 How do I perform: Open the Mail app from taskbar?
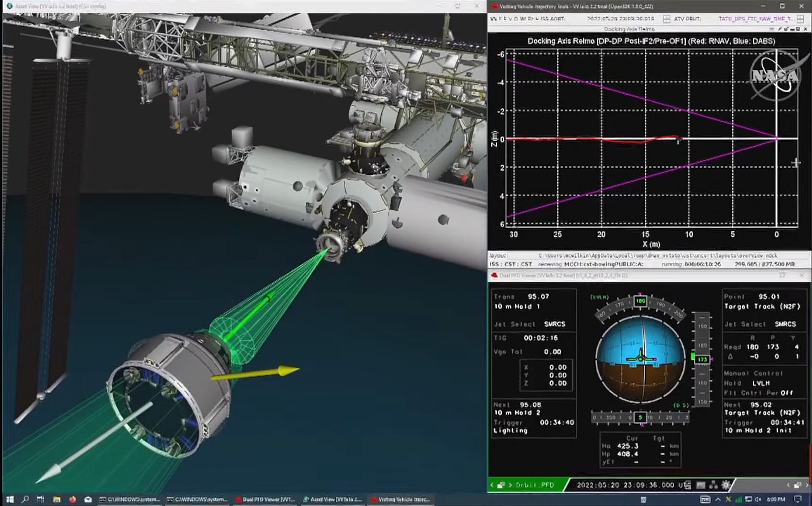click(88, 499)
